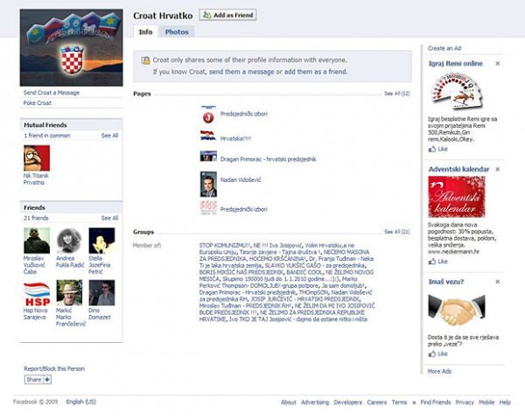Viewport: 525px width, 420px height.
Task: Open the checkered Predsjednički izbori page icon
Action: click(208, 208)
